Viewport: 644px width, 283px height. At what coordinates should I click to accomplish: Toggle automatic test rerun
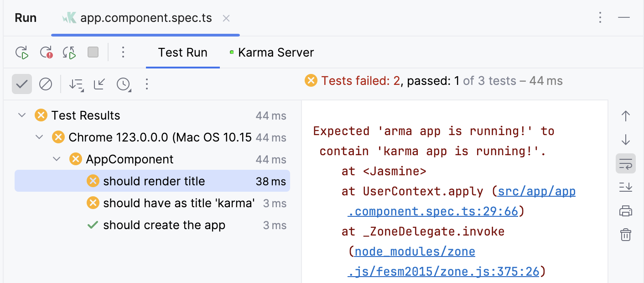pos(69,52)
